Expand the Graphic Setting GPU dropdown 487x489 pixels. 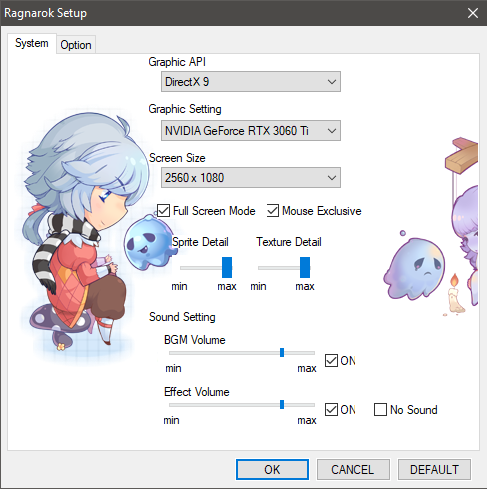click(x=251, y=130)
